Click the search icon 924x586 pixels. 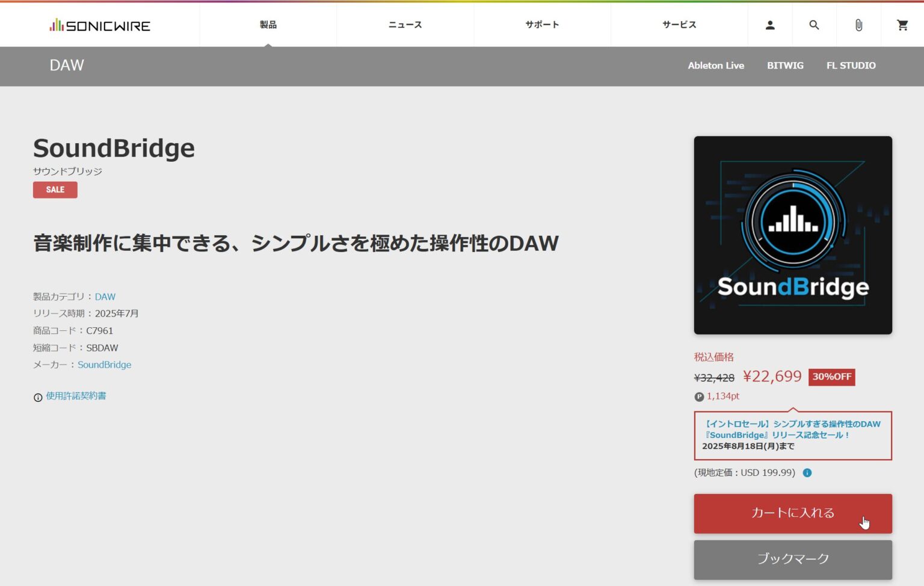[814, 25]
